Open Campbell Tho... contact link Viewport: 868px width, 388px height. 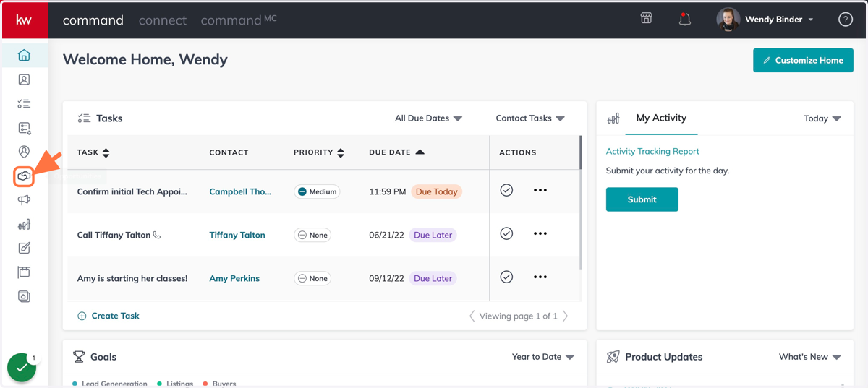240,191
